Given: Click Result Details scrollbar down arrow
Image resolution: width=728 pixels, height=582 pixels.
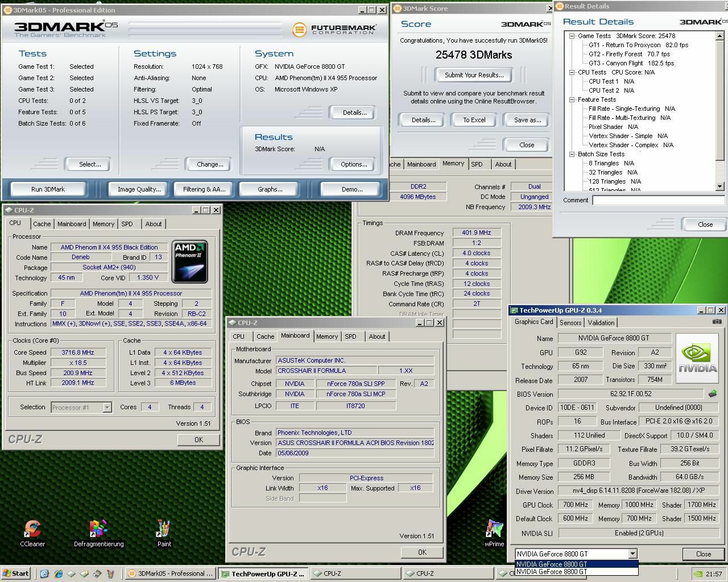Looking at the screenshot, I should point(720,186).
